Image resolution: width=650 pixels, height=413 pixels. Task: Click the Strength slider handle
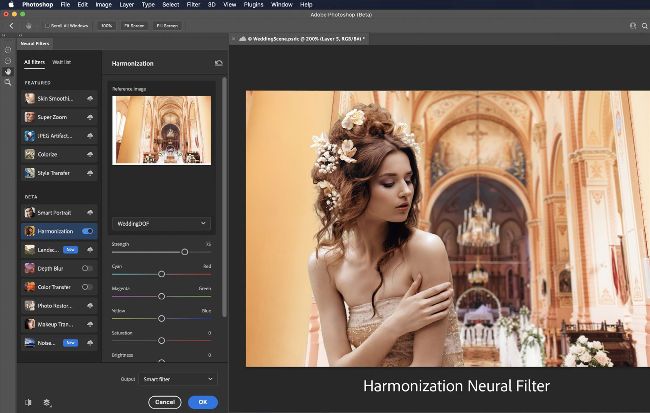[185, 252]
